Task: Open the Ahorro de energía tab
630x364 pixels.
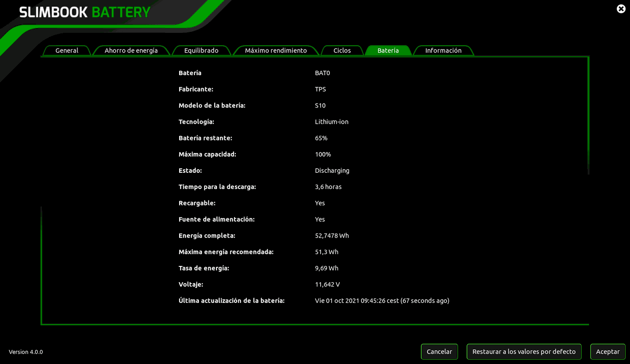Action: pyautogui.click(x=131, y=50)
